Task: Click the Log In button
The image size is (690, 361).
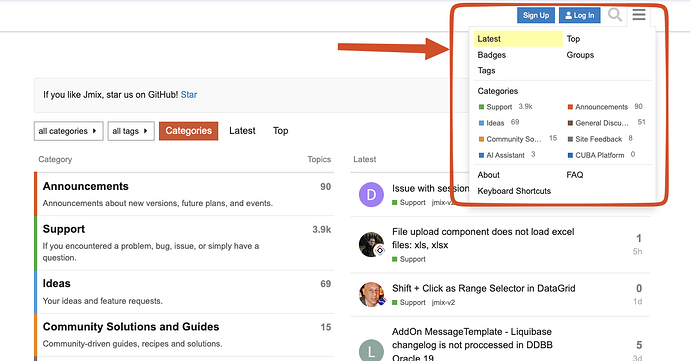Action: click(580, 15)
